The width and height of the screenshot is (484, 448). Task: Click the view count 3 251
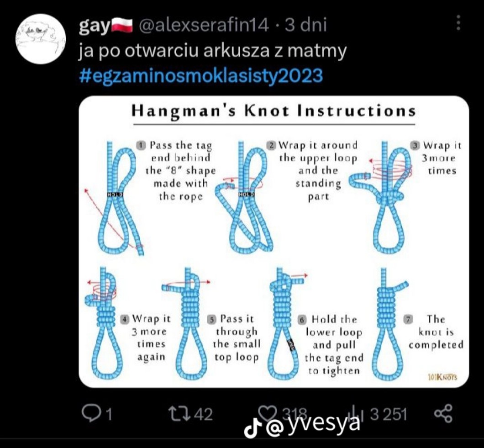point(389,414)
